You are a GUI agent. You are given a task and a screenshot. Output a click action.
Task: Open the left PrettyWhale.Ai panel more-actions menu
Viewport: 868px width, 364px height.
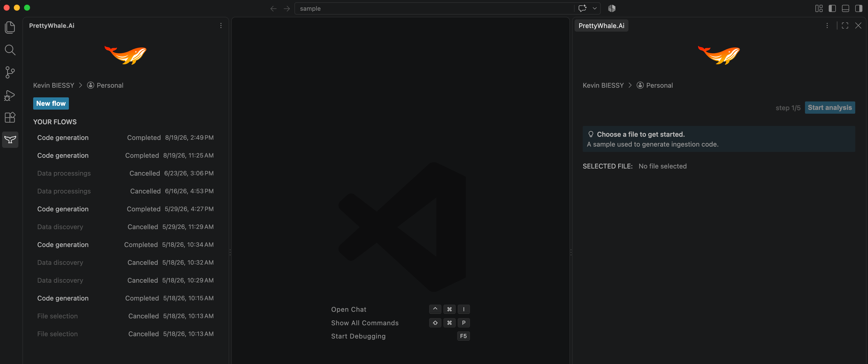[x=221, y=25]
